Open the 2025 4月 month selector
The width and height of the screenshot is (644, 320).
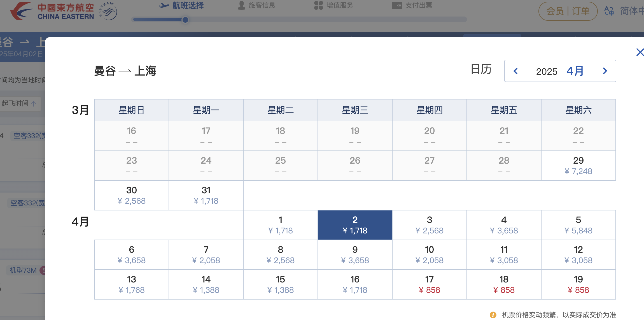(560, 71)
